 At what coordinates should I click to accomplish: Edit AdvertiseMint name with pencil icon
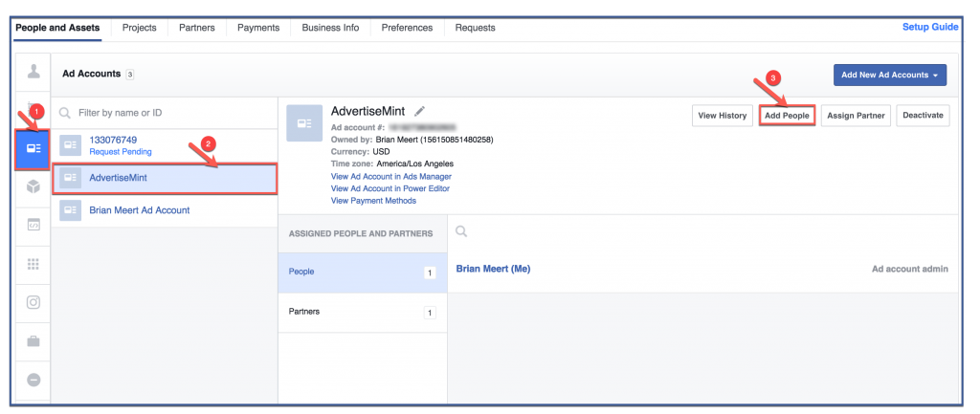tap(419, 112)
